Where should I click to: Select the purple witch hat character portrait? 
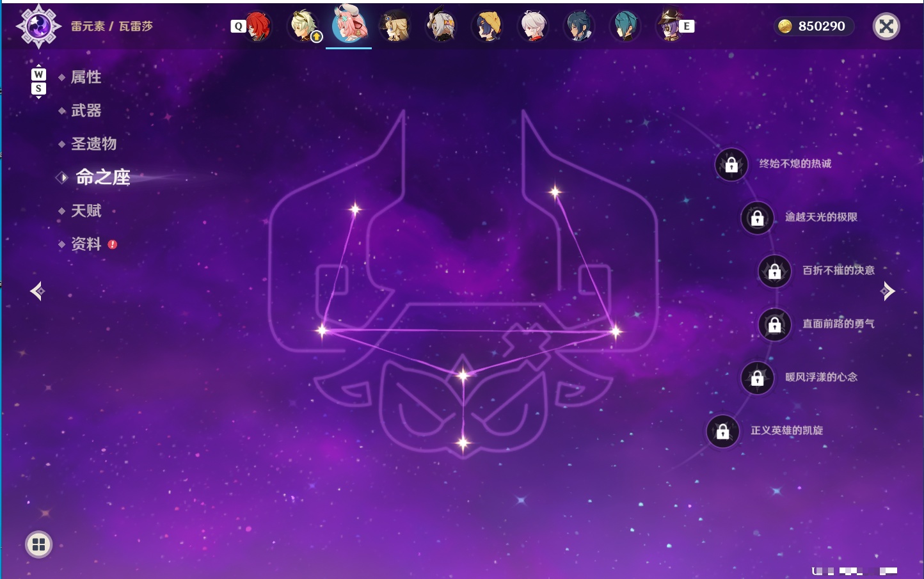[x=670, y=26]
